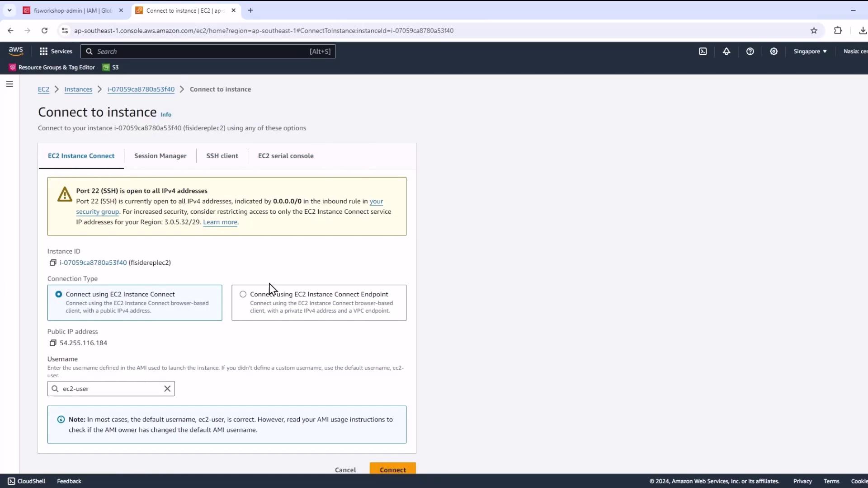Clear the username field with X icon
Image resolution: width=868 pixels, height=488 pixels.
[167, 389]
